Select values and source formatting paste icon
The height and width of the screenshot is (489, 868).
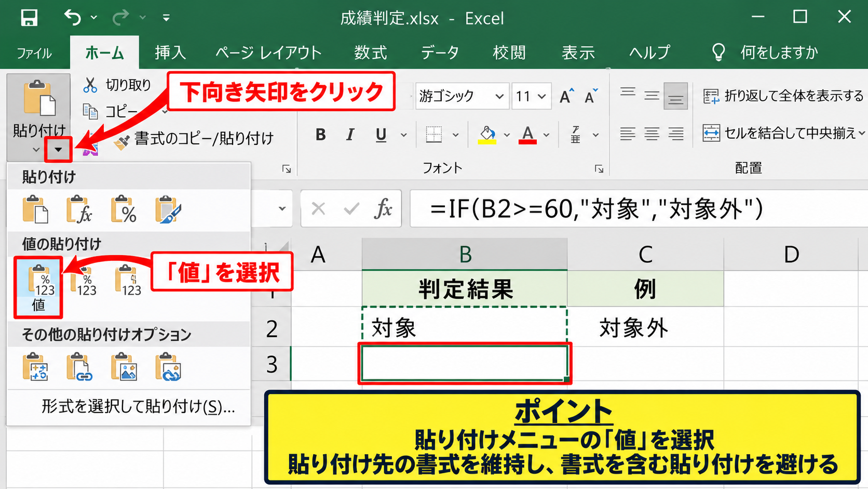pos(128,281)
